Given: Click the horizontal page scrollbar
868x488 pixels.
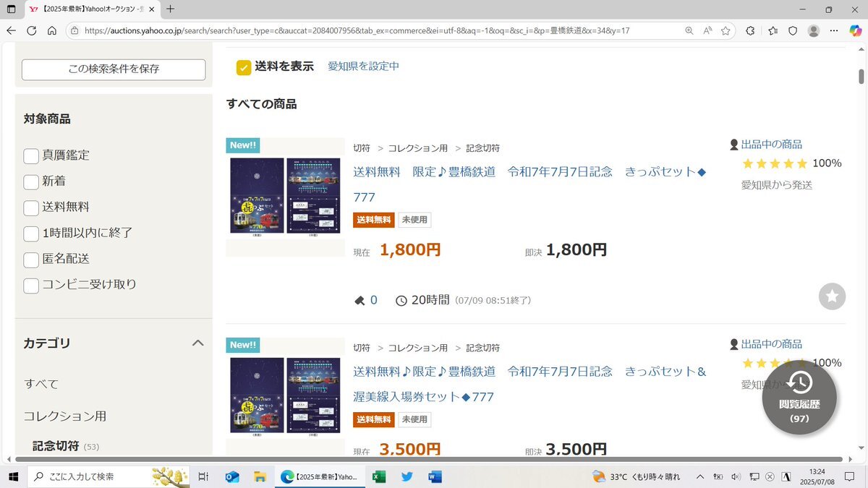Looking at the screenshot, I should (x=428, y=459).
